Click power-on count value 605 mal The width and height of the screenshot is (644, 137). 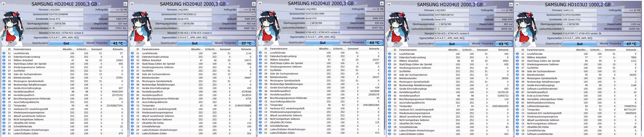(x=504, y=24)
